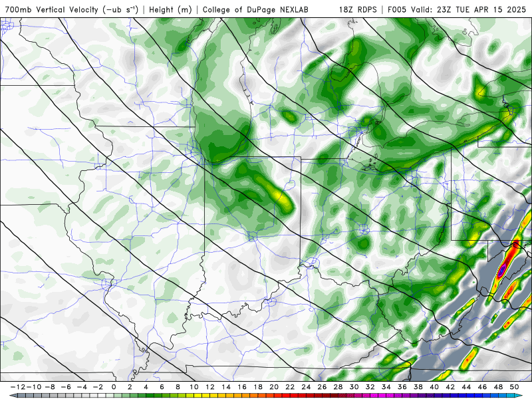Click the '32' colorbar scale label
This screenshot has height=399, width=532.
[370, 387]
